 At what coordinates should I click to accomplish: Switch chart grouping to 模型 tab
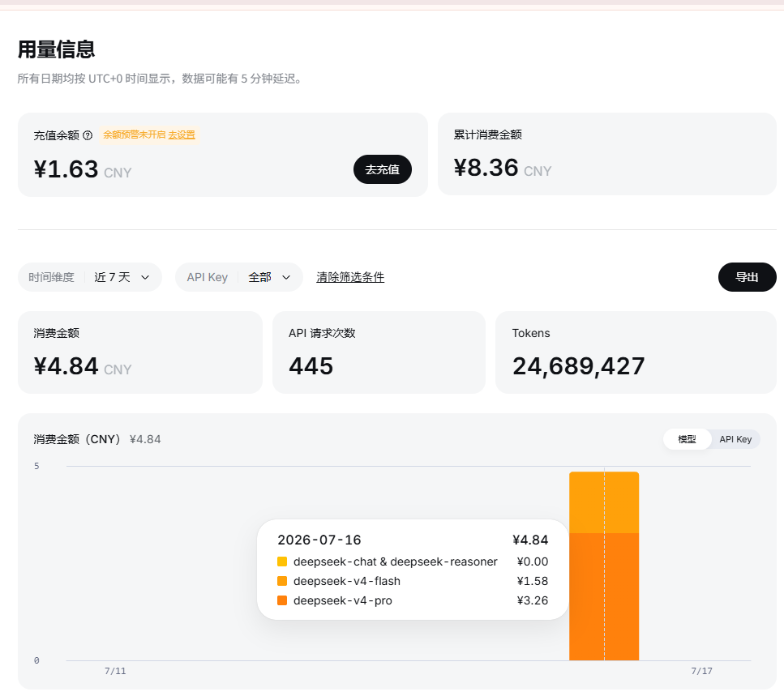687,439
